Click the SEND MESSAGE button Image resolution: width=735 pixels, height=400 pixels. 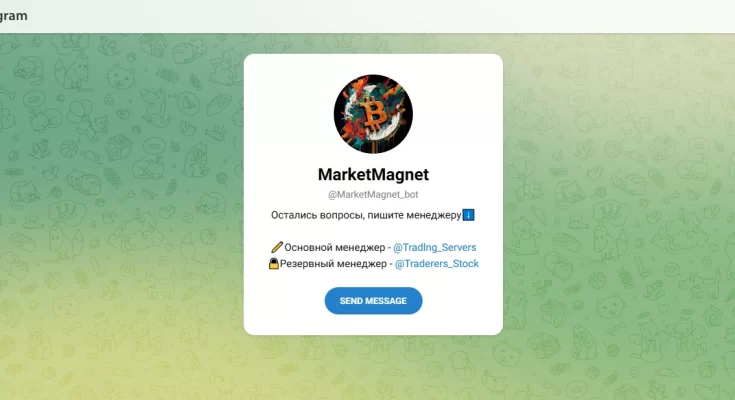click(x=373, y=301)
